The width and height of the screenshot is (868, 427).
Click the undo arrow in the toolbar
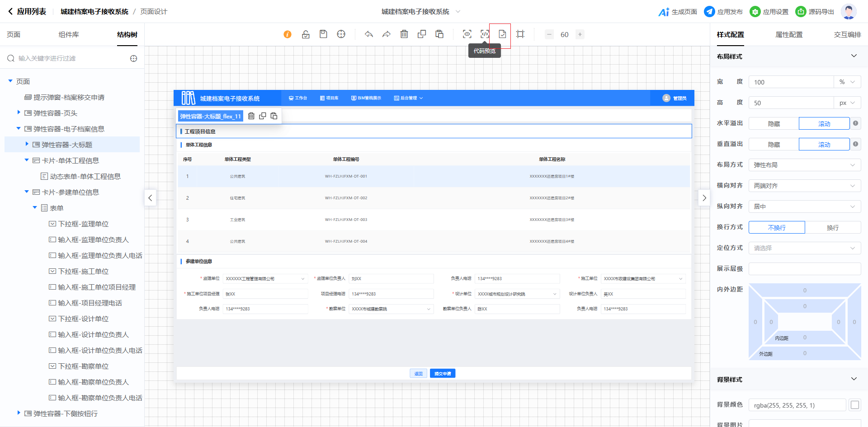tap(369, 34)
